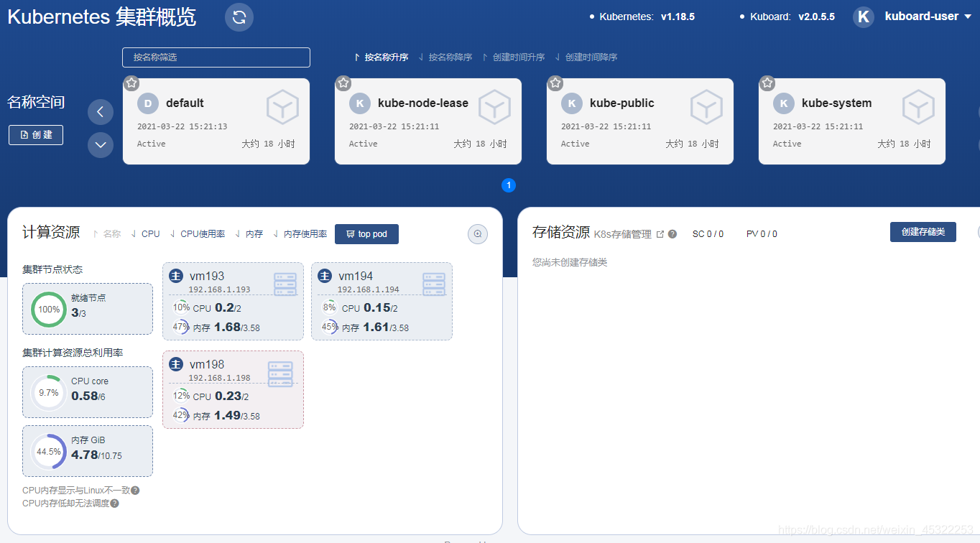Image resolution: width=980 pixels, height=543 pixels.
Task: Click vm198 CPU 12% gauge
Action: (181, 396)
